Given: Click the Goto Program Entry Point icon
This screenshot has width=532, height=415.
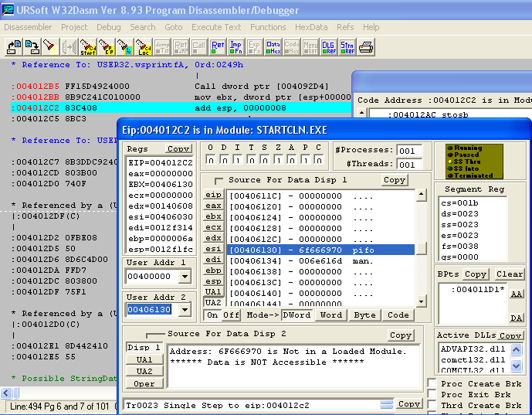Looking at the screenshot, I should pyautogui.click(x=107, y=47).
